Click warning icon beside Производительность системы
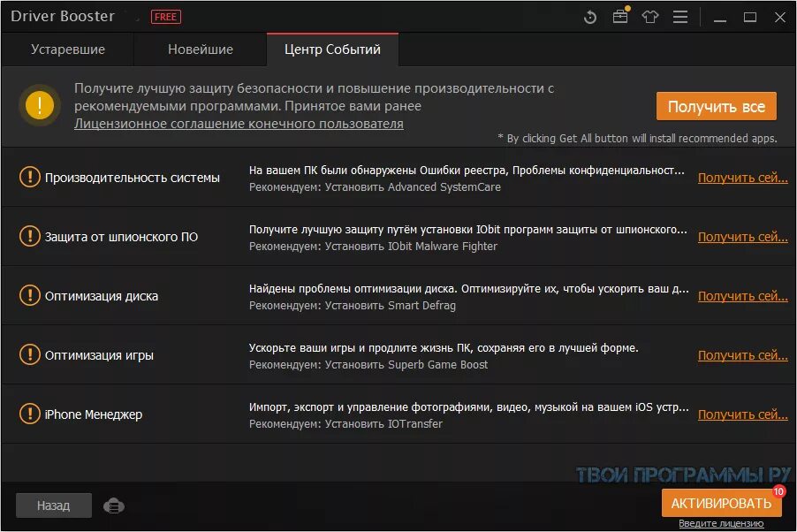This screenshot has height=532, width=797. (30, 178)
